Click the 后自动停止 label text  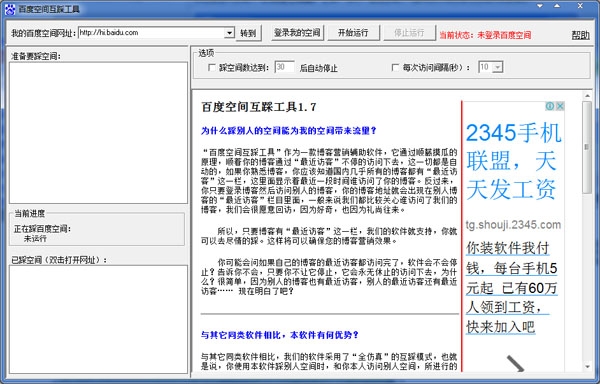tap(319, 68)
